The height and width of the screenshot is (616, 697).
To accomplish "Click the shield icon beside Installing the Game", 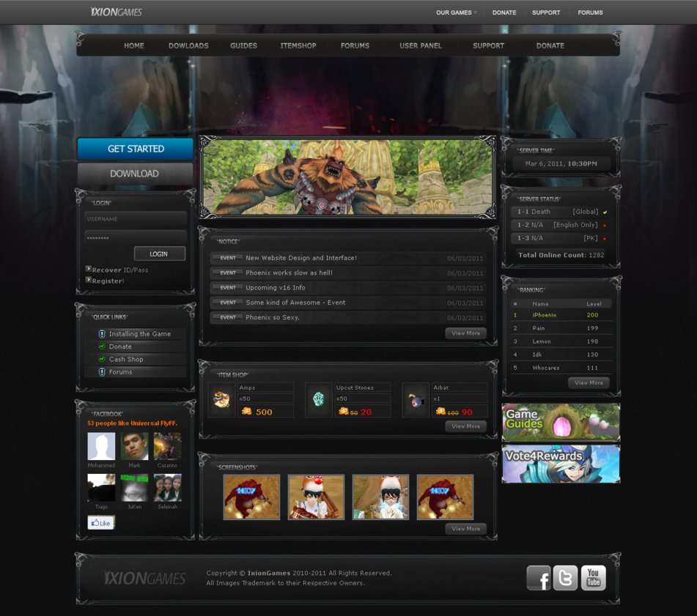I will (102, 334).
